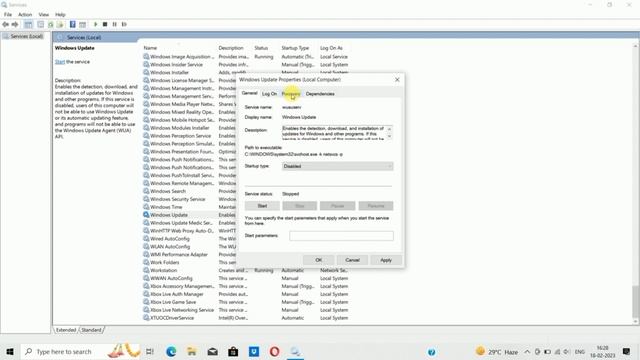
Task: Click the gear icon beside Windows Installer
Action: point(146,72)
